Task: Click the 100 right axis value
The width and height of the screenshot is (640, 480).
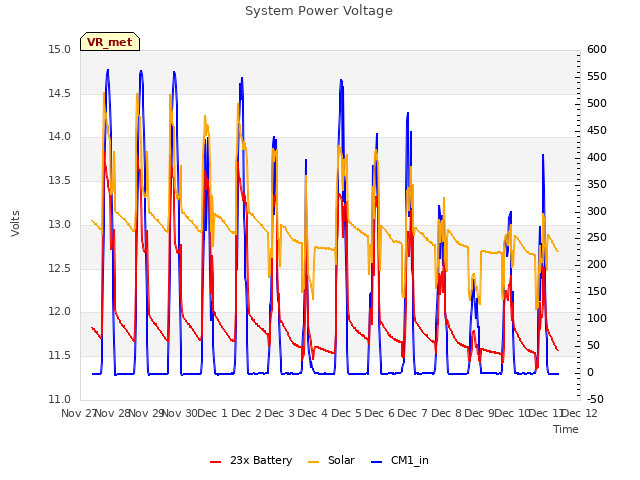Action: (x=597, y=318)
